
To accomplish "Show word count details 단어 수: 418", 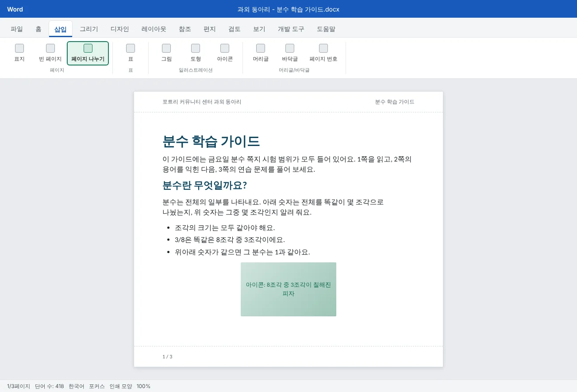I will (50, 386).
